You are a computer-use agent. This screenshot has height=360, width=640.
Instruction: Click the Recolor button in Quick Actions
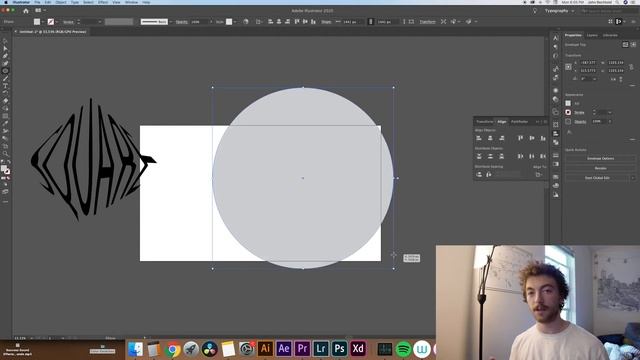(x=600, y=168)
